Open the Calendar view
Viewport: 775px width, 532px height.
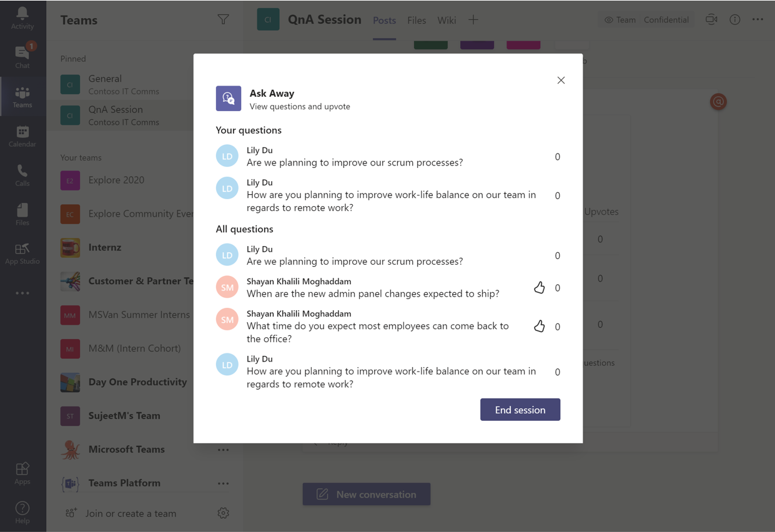click(22, 135)
